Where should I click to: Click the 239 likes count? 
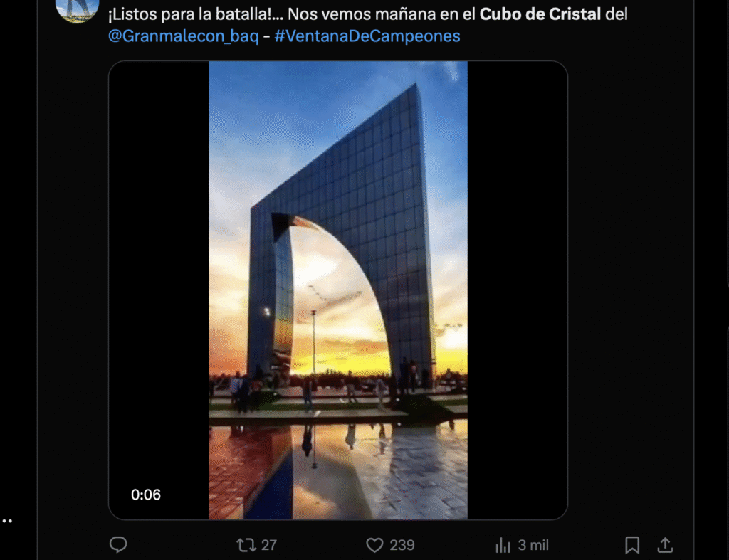402,544
